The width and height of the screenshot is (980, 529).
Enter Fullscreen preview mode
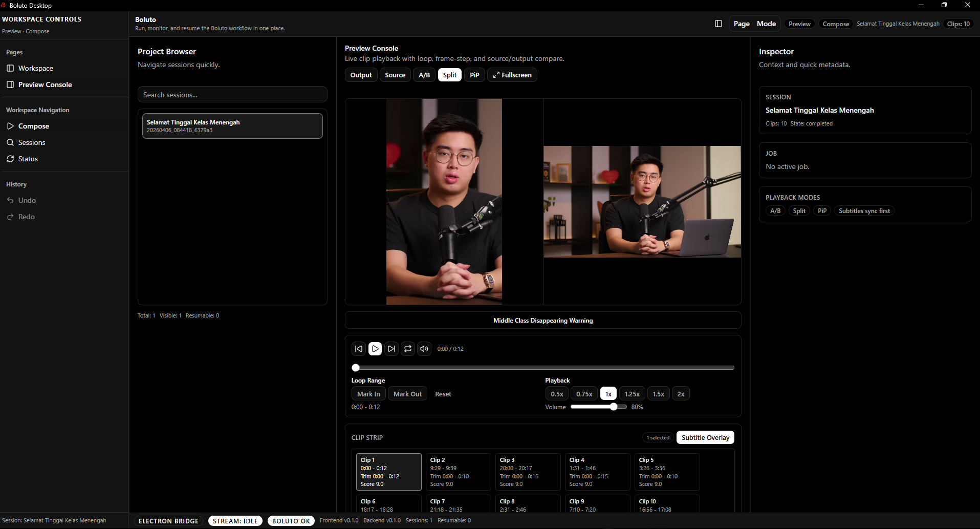pos(512,75)
